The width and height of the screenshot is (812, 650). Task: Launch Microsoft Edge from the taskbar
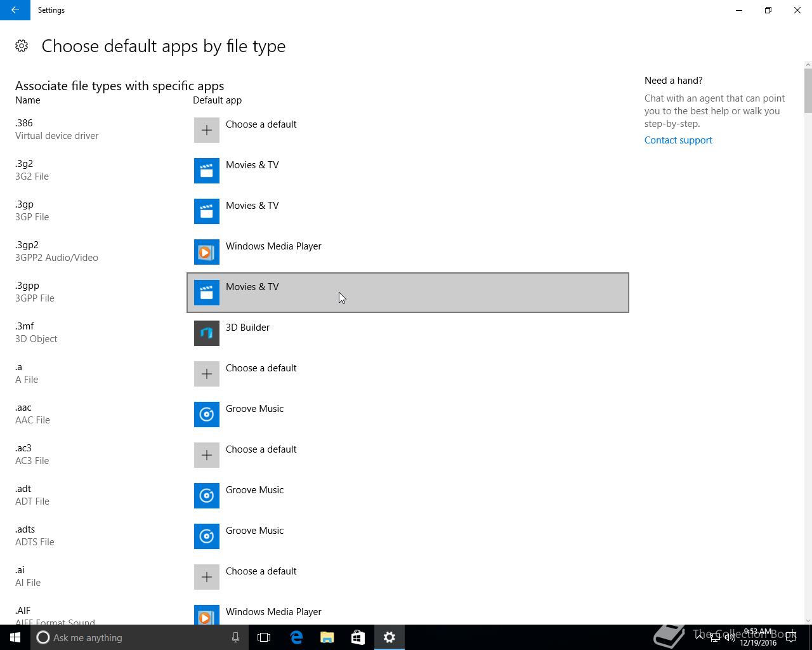tap(296, 637)
